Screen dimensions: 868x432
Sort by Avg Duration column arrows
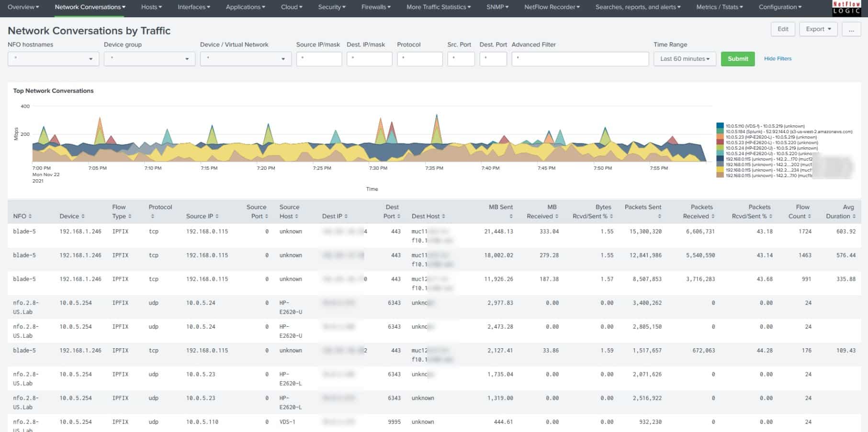click(x=854, y=217)
